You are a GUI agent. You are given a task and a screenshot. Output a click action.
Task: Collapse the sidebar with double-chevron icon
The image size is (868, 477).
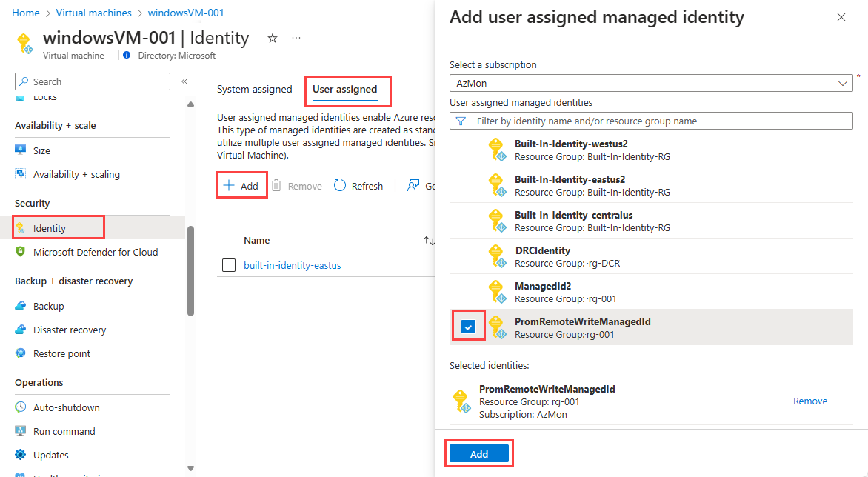[x=184, y=81]
